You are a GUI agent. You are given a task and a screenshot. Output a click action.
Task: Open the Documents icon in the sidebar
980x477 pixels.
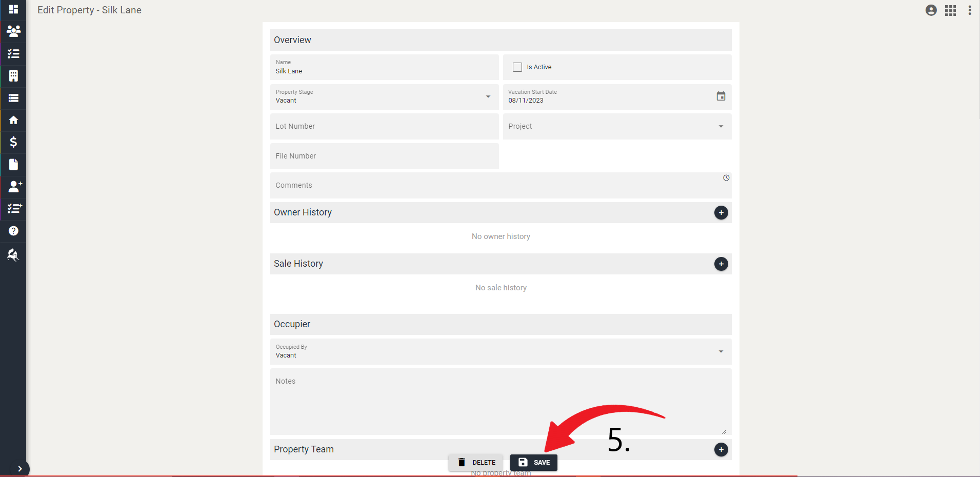pos(13,165)
